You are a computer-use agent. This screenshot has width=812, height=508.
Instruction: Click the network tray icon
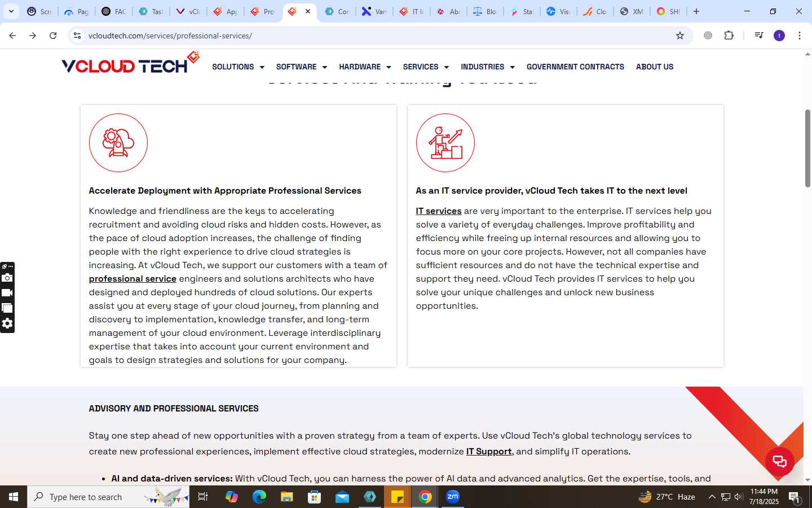tap(726, 497)
